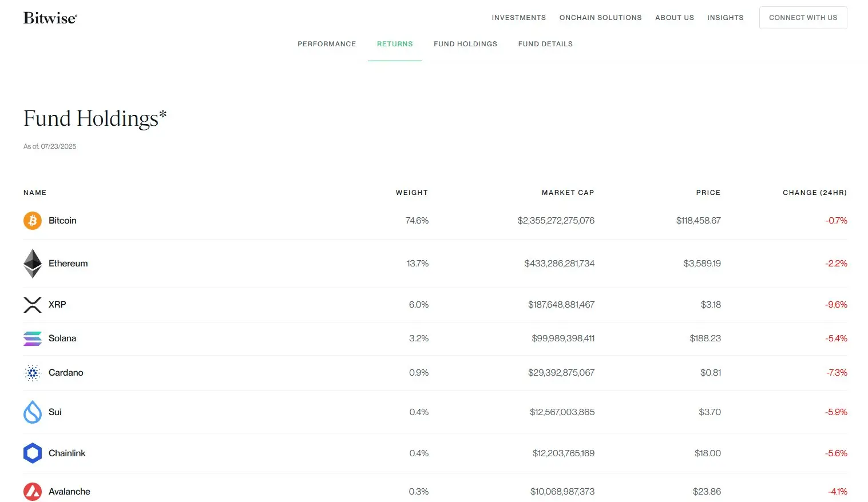This screenshot has height=502, width=868.
Task: Click Solana price $188.23
Action: [x=706, y=338]
